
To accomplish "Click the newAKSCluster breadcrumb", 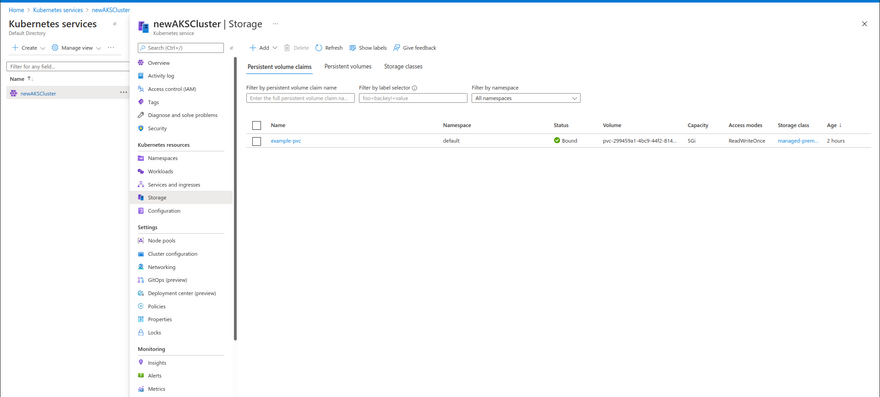I will click(111, 10).
